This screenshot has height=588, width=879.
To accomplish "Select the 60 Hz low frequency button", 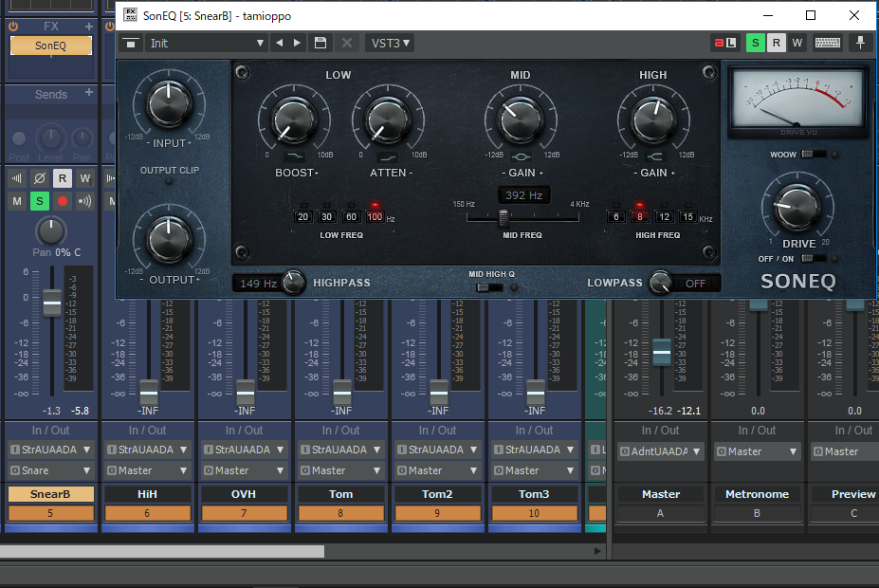I will tap(351, 217).
